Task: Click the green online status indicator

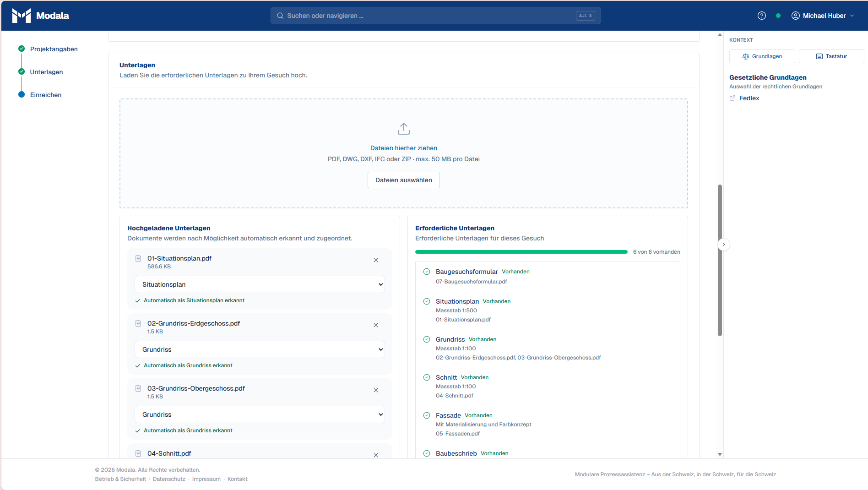Action: tap(778, 16)
